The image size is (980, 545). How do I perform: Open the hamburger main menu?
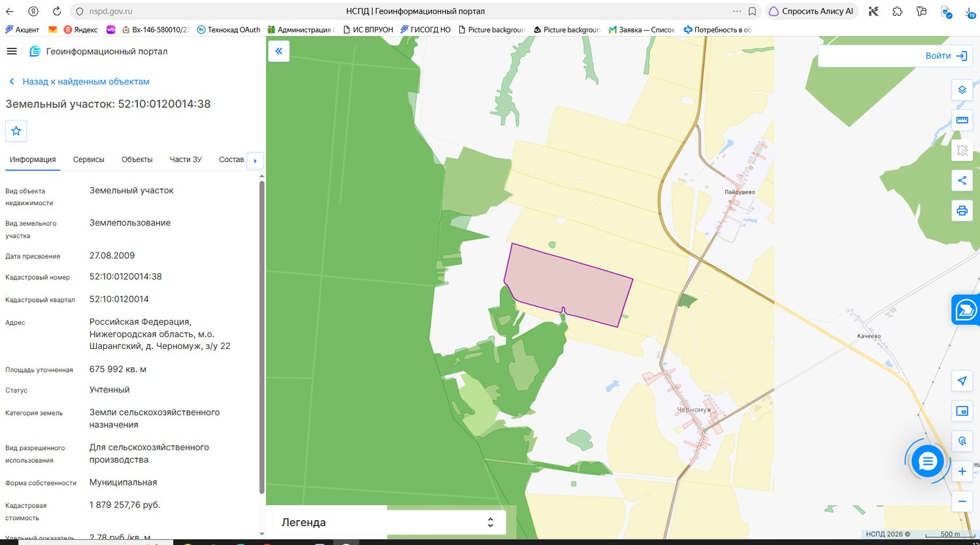(x=12, y=51)
